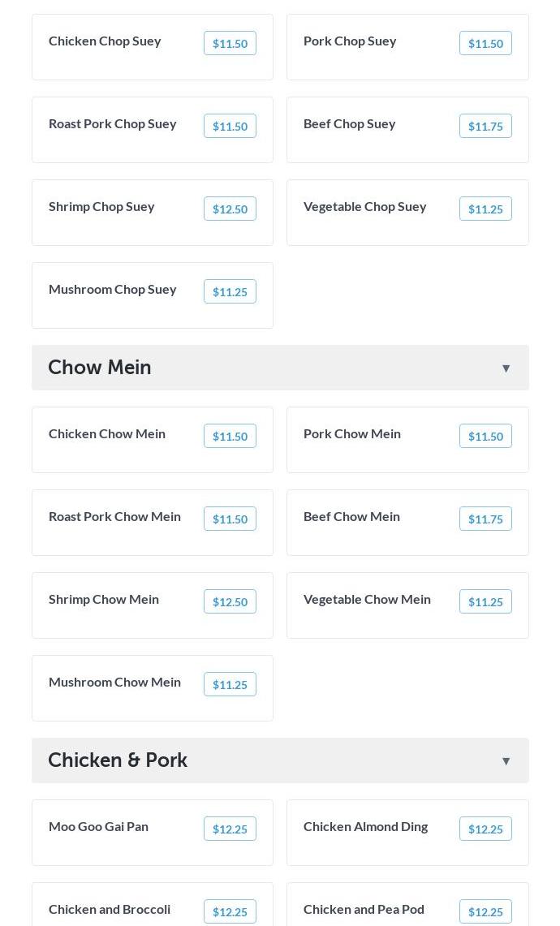Select the Chicken and Broccoli item
560x926 pixels.
(153, 905)
